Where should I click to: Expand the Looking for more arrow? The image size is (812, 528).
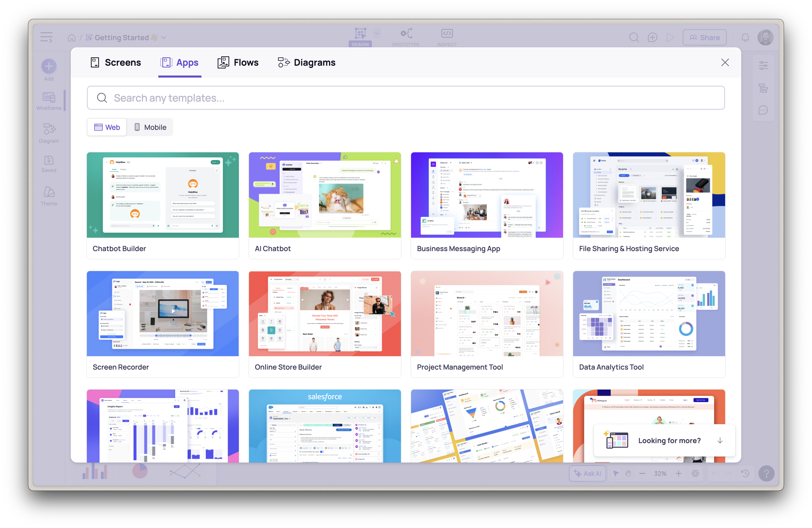720,440
